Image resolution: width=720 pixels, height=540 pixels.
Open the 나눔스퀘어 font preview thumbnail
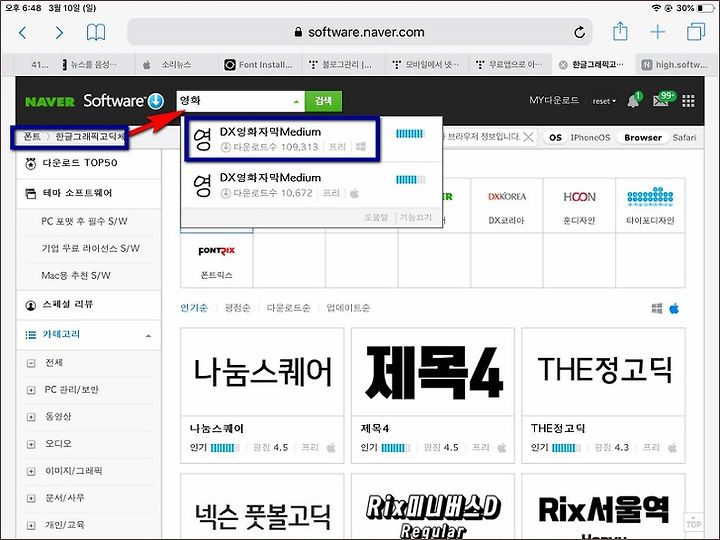tap(262, 372)
